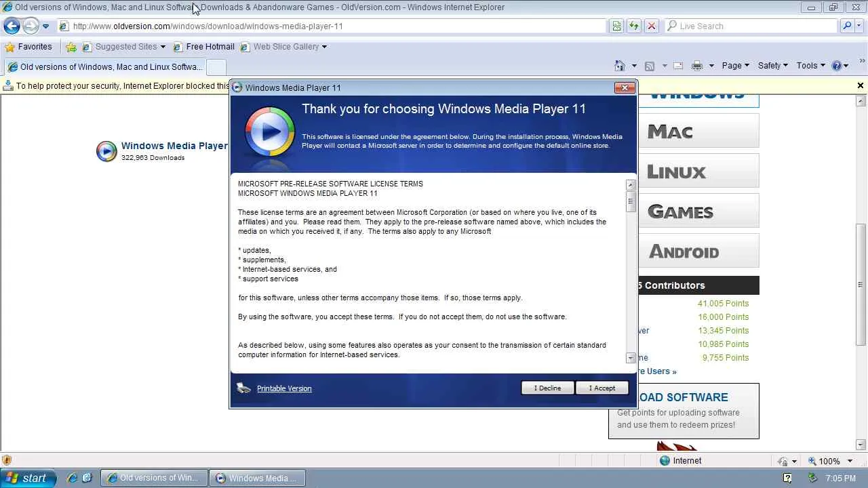Image resolution: width=868 pixels, height=488 pixels.
Task: Switch to Old versions of Win... taskbar button
Action: pos(154,478)
